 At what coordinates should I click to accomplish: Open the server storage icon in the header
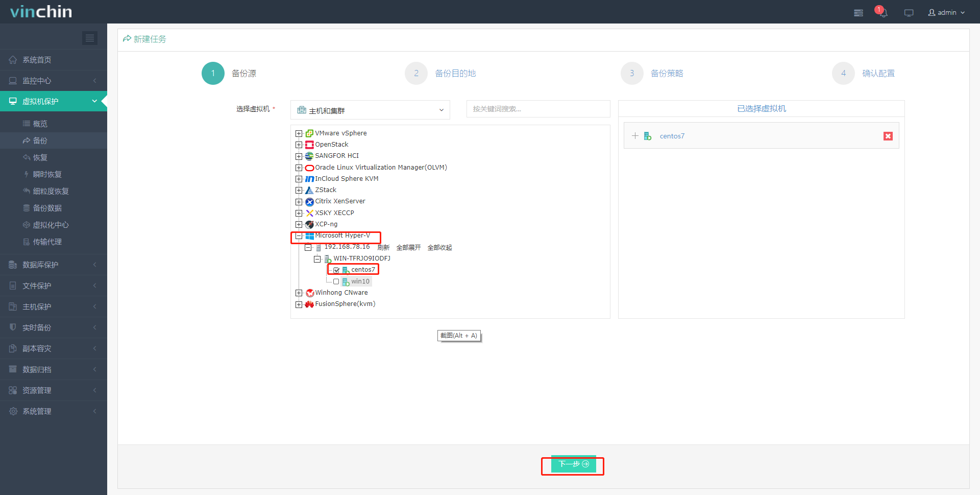click(859, 13)
